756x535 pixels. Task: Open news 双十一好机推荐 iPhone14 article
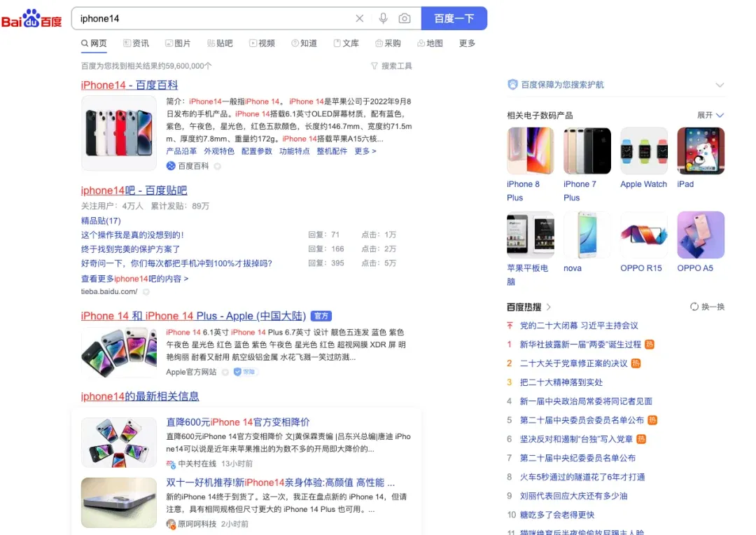point(280,483)
